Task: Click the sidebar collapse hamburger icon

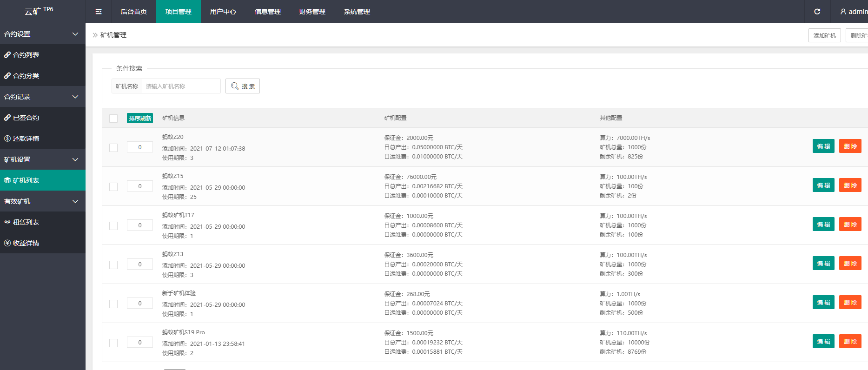Action: [x=99, y=12]
